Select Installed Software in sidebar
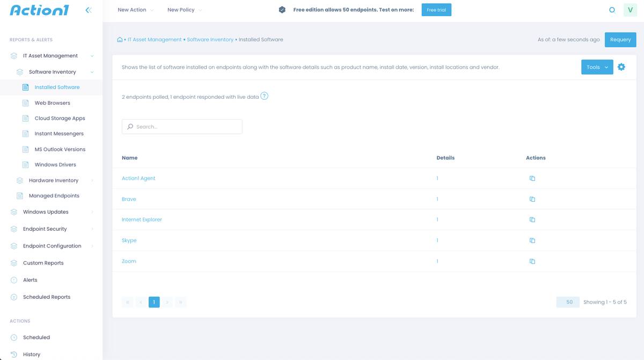The image size is (644, 360). (57, 87)
